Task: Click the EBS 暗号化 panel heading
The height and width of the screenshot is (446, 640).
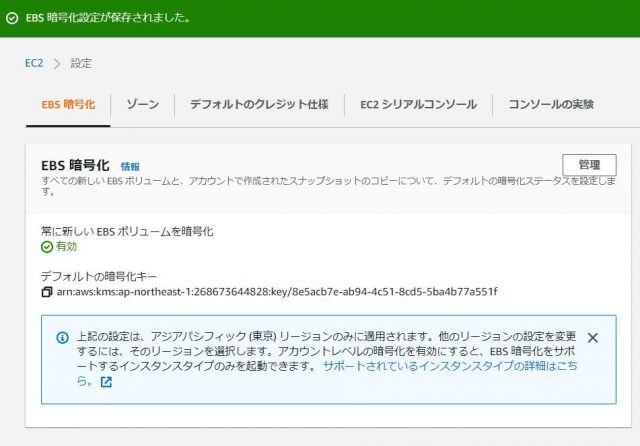Action: (75, 165)
